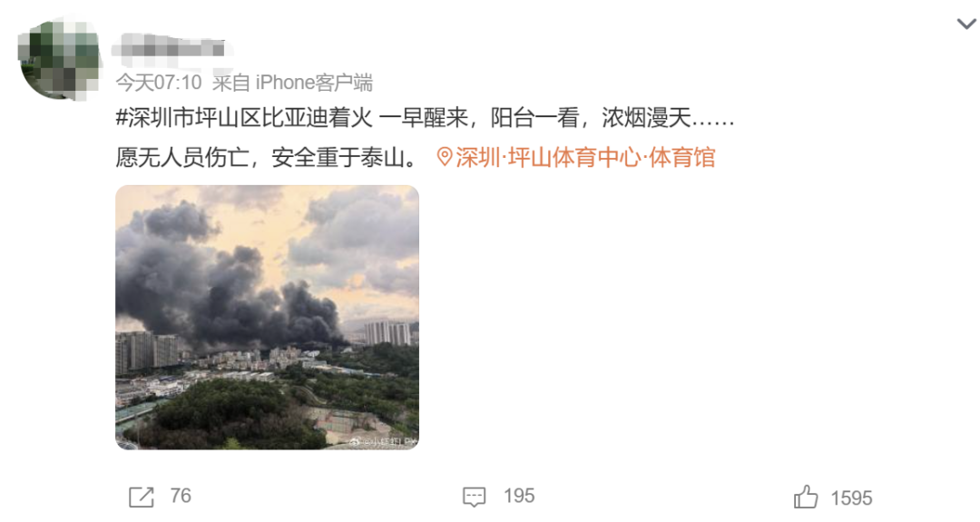Enlarge the black smoke photo thumbnail
980x522 pixels.
267,317
